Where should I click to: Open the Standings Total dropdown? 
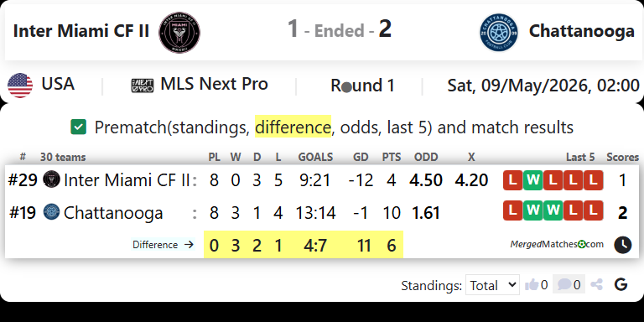tap(492, 284)
